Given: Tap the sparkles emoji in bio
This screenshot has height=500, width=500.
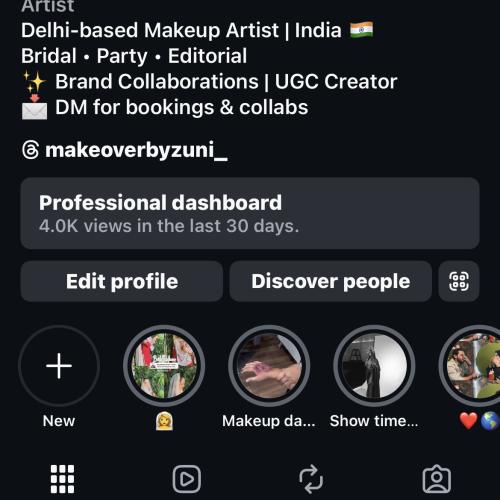Looking at the screenshot, I should point(34,82).
